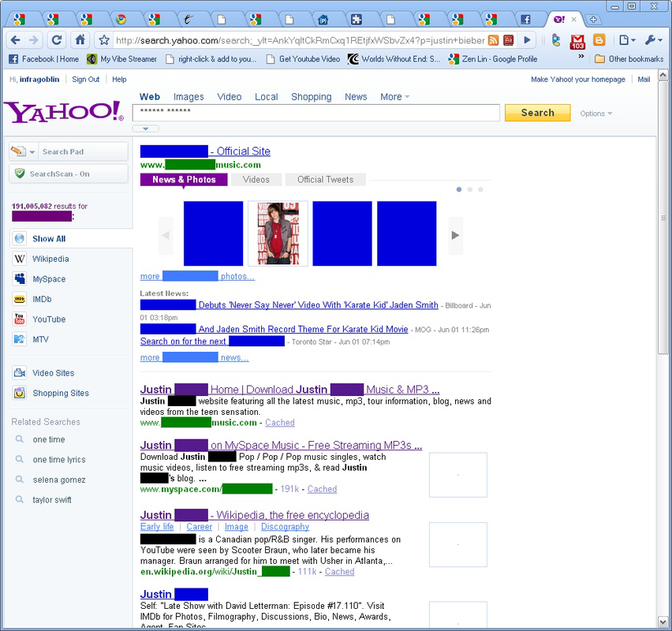Screen dimensions: 672x631
Task: Open the Search Pad dropdown arrow
Action: pyautogui.click(x=32, y=151)
